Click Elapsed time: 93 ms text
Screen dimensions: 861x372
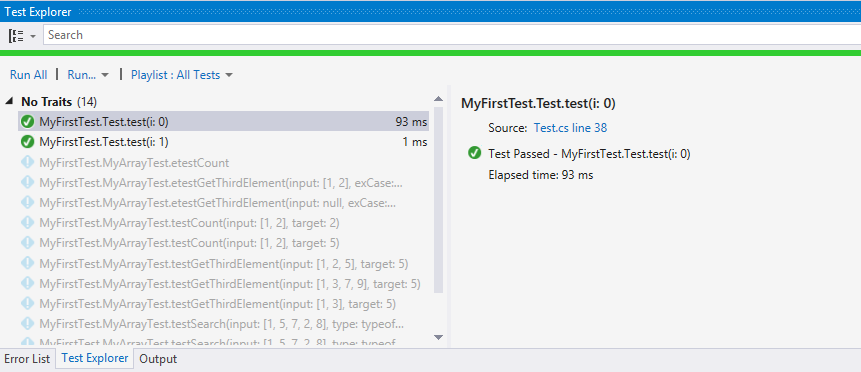click(541, 175)
